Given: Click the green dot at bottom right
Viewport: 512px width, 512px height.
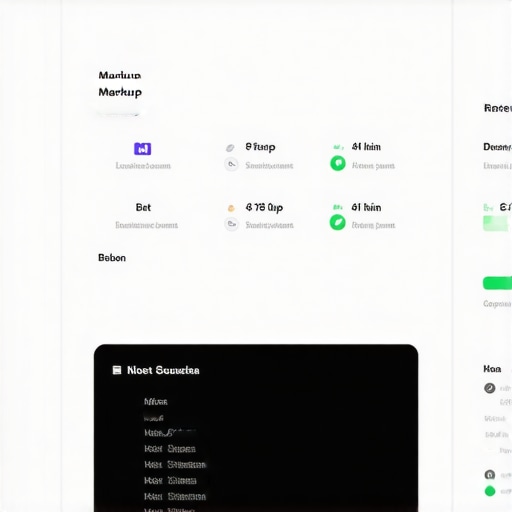Looking at the screenshot, I should [x=490, y=491].
